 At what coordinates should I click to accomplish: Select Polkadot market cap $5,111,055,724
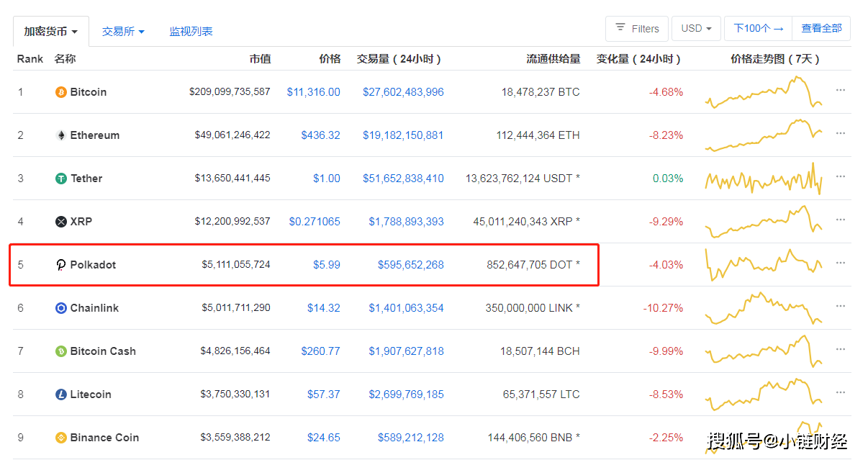(236, 265)
